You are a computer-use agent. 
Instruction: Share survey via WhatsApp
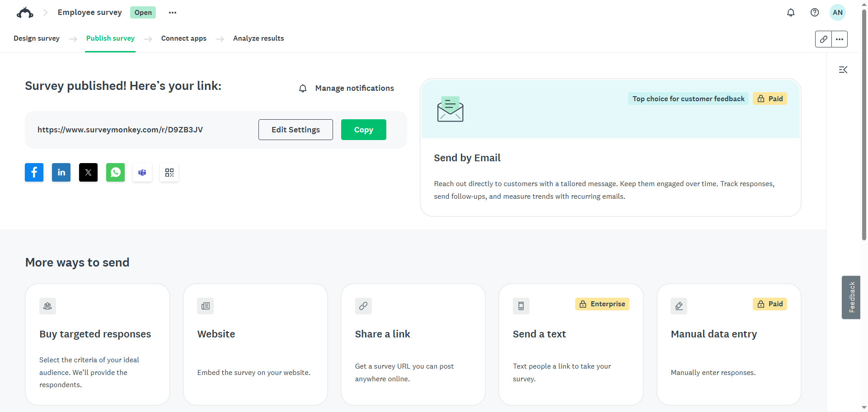[116, 173]
